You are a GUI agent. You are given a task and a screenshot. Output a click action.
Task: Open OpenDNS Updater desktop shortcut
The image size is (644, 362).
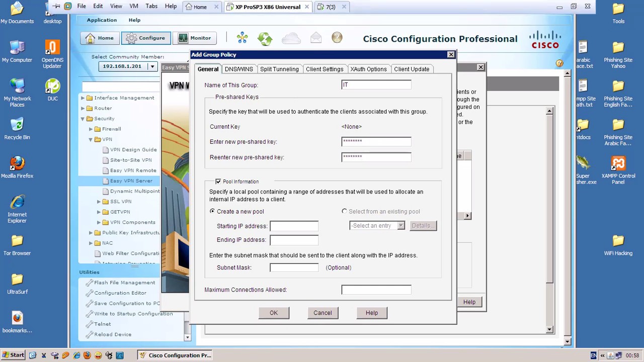click(52, 54)
